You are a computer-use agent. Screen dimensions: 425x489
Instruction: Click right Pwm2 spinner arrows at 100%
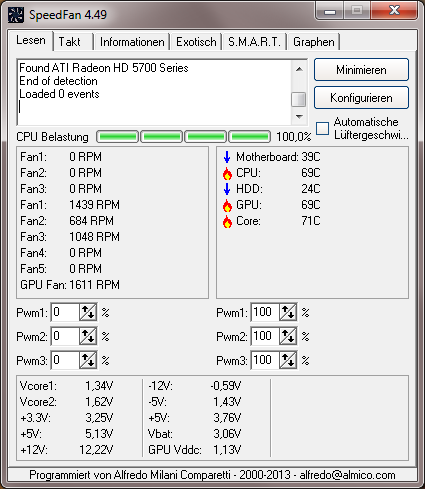click(x=288, y=336)
